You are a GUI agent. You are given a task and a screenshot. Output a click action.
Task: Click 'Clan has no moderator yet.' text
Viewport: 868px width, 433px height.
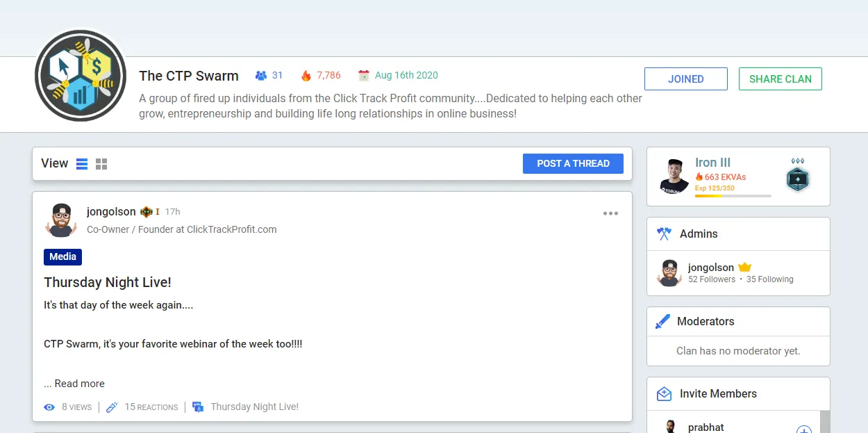pos(738,351)
